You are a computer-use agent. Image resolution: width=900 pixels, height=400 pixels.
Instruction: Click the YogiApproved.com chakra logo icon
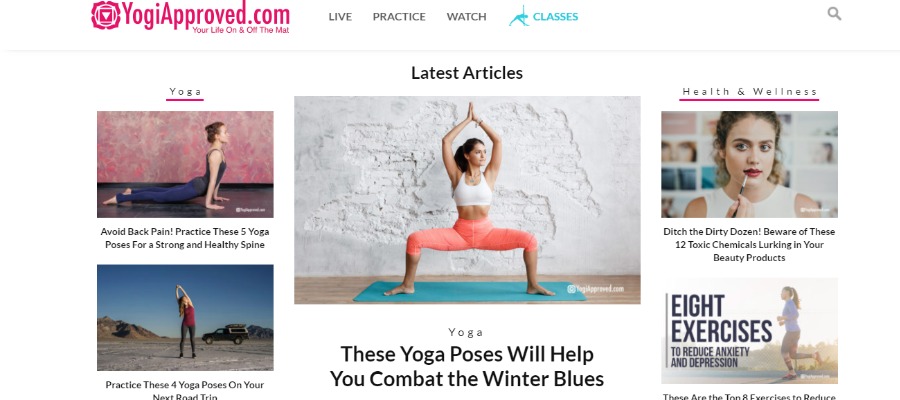[106, 15]
